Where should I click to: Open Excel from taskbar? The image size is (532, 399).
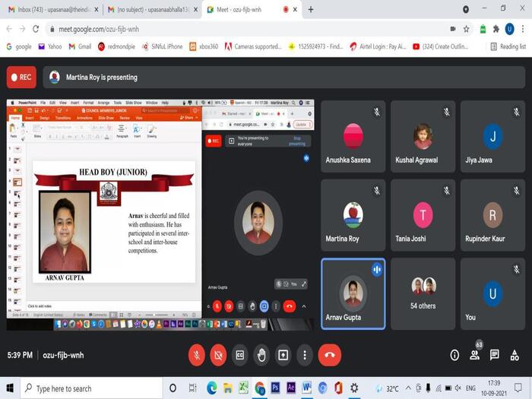tap(244, 388)
